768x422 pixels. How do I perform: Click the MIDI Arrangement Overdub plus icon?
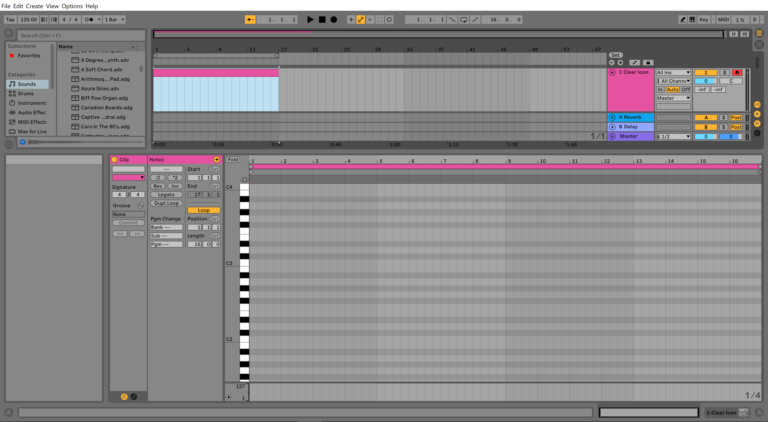[351, 20]
